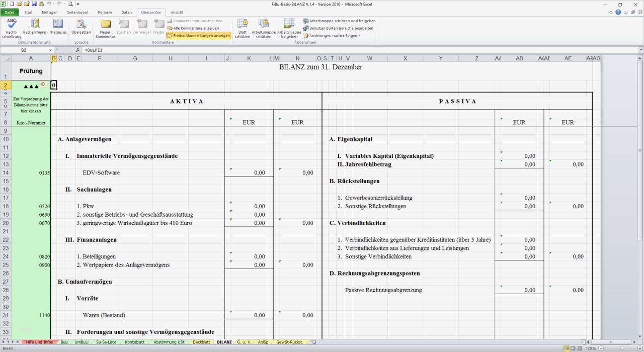Jump to first sheet tab with the navigation arrow
The width and height of the screenshot is (644, 352).
[4, 342]
